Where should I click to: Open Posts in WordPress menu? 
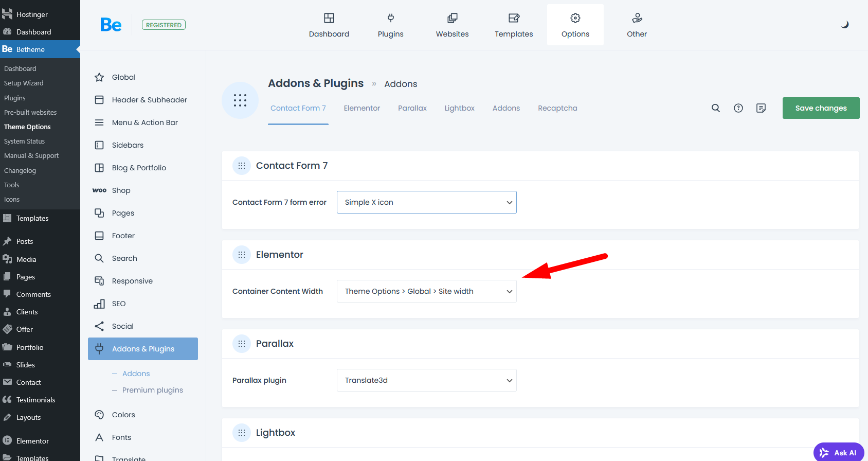pos(40,241)
